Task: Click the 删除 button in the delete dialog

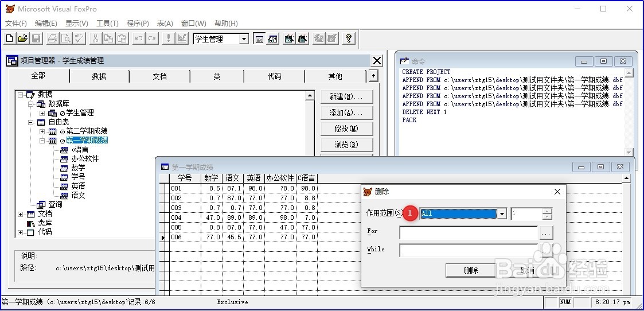Action: 471,270
